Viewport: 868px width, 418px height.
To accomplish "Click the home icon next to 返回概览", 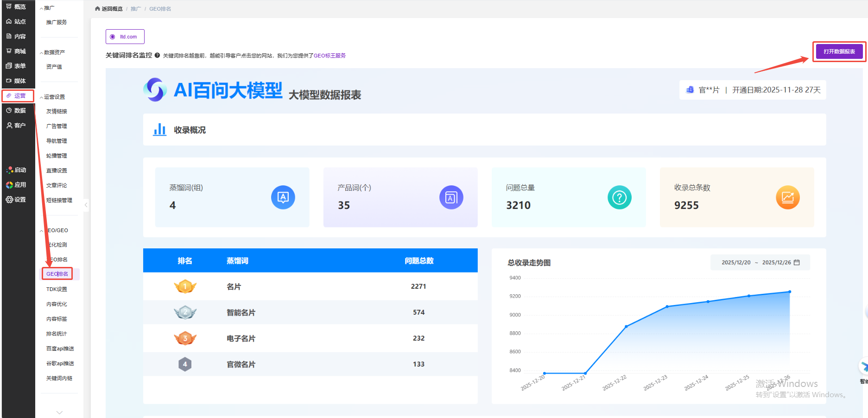I will [97, 9].
